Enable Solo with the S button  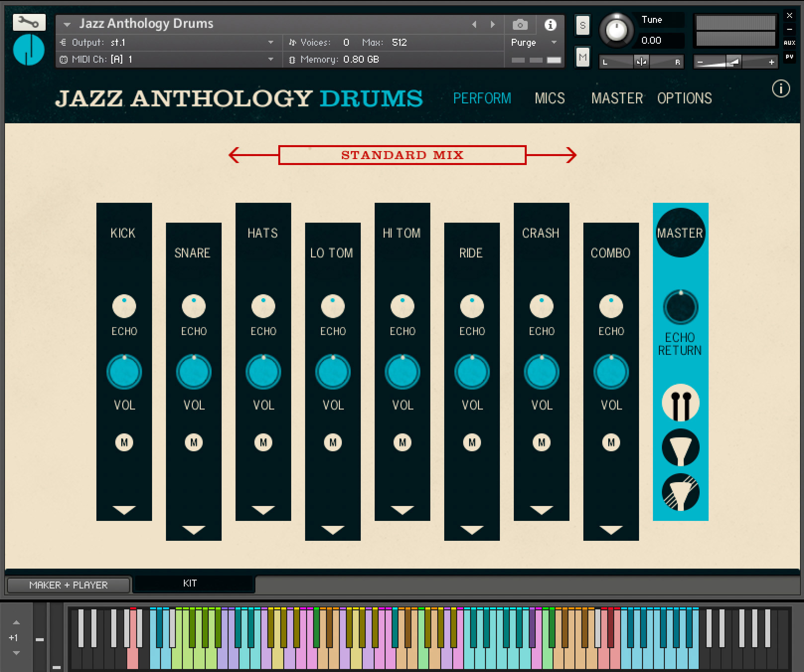[x=582, y=25]
